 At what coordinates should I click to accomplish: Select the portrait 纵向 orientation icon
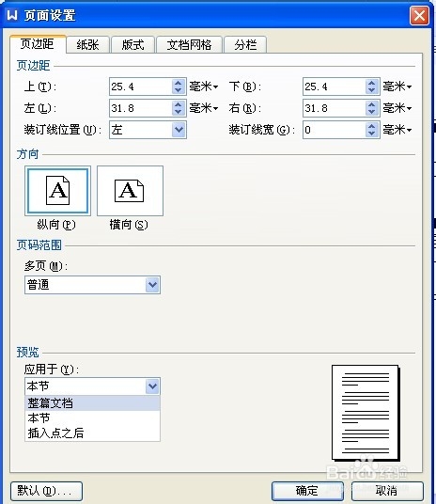point(58,191)
